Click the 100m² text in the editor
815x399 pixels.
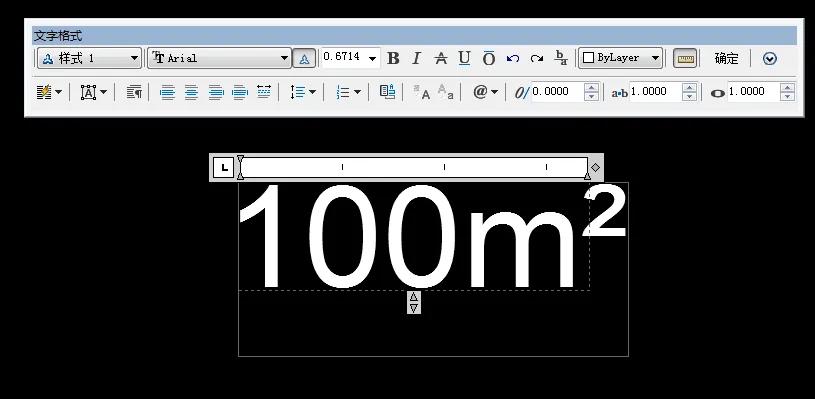pos(431,236)
